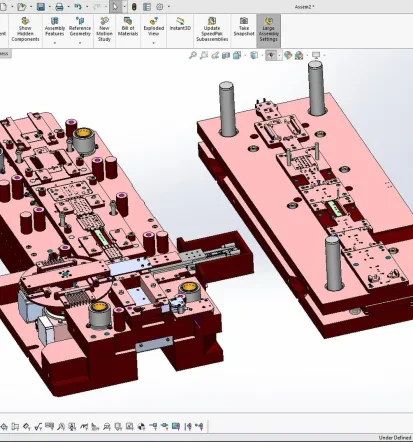Screen dimensions: 413x442
Task: Toggle Large Assembly Settings
Action: [269, 30]
